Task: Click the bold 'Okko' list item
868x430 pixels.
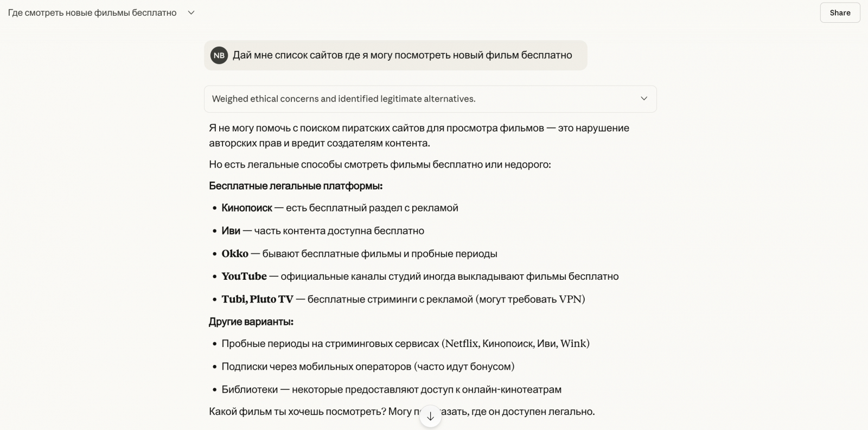Action: 235,253
